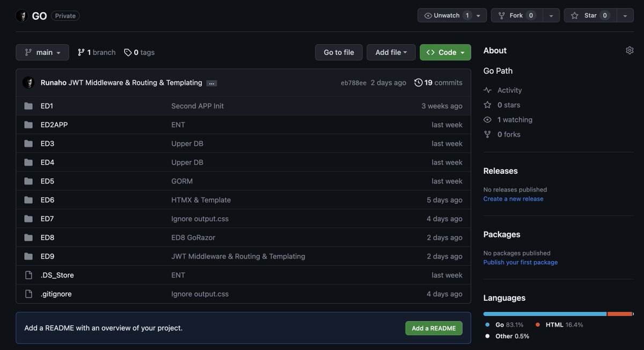Screen dimensions: 644x350
Task: Open the ED2APP folder name
Action: 54,125
